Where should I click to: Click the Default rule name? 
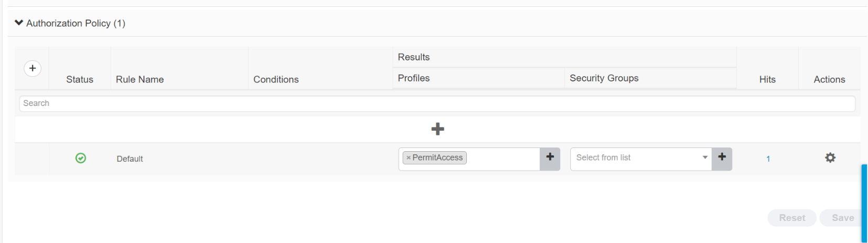point(130,159)
